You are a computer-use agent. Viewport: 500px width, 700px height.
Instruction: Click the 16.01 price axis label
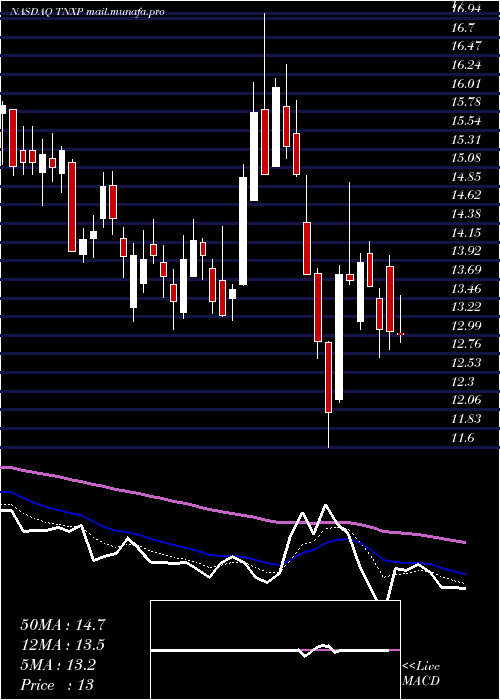(x=467, y=84)
